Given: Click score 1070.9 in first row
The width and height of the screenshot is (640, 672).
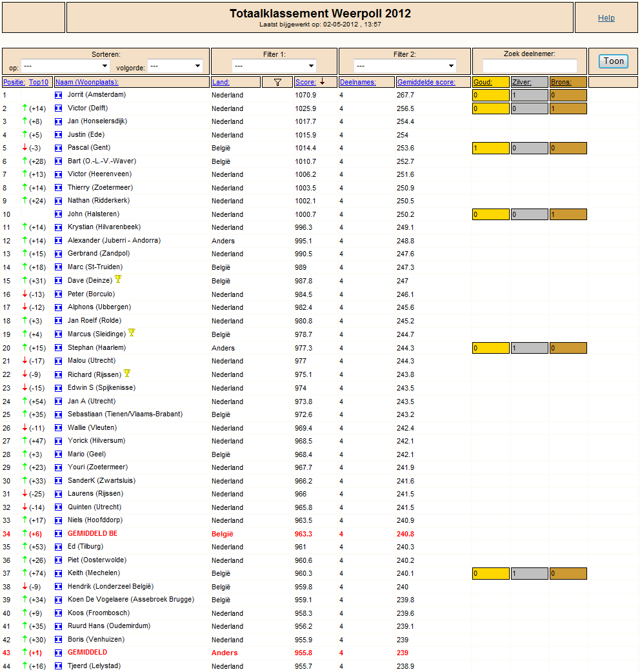Looking at the screenshot, I should (x=305, y=95).
